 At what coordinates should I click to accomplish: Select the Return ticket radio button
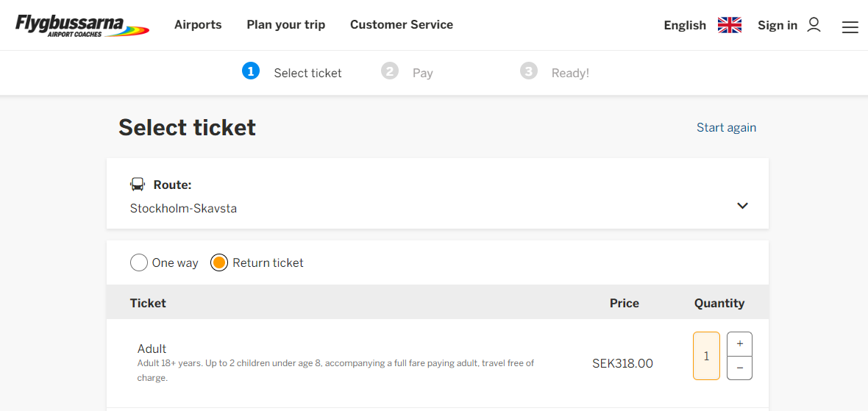pos(219,262)
